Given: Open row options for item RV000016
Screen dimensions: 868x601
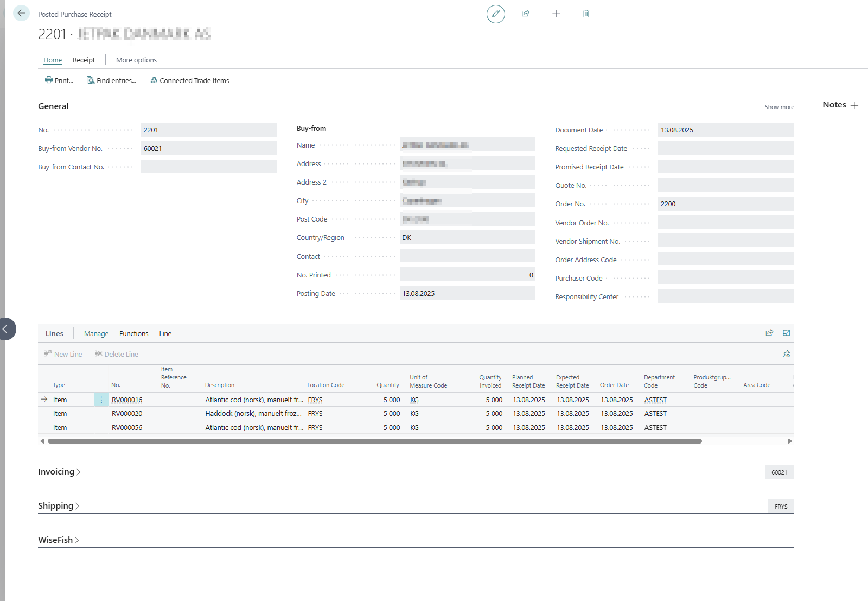Looking at the screenshot, I should tap(101, 400).
